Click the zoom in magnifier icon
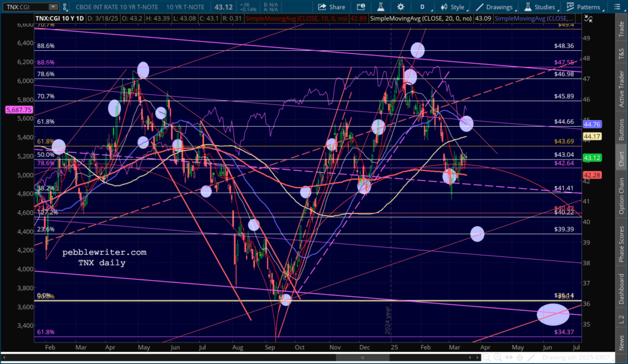This screenshot has height=364, width=628. point(497,357)
